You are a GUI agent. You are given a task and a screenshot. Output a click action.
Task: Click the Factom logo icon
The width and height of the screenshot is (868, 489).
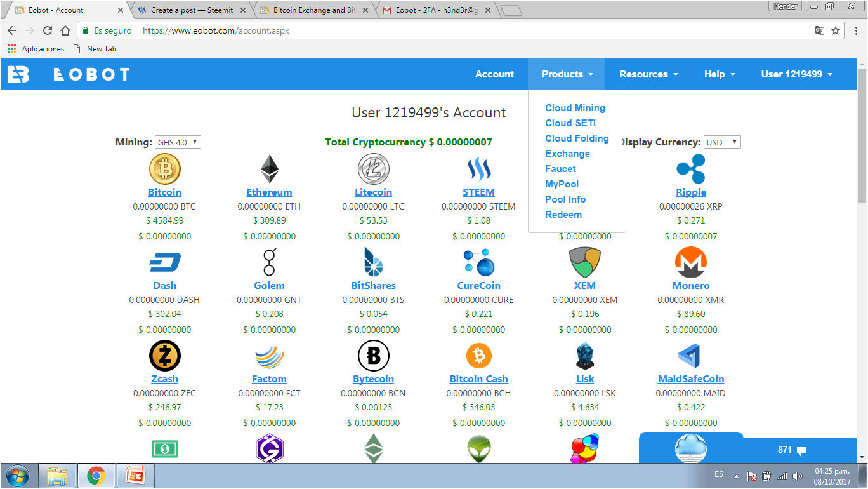click(x=270, y=356)
